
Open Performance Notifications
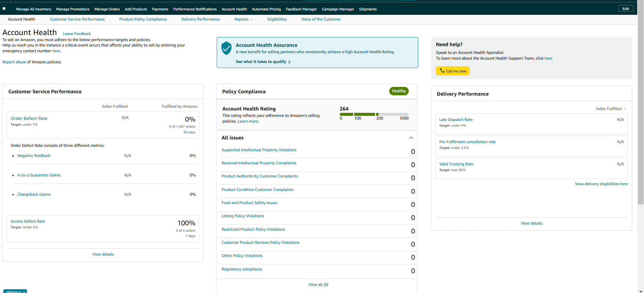click(195, 9)
